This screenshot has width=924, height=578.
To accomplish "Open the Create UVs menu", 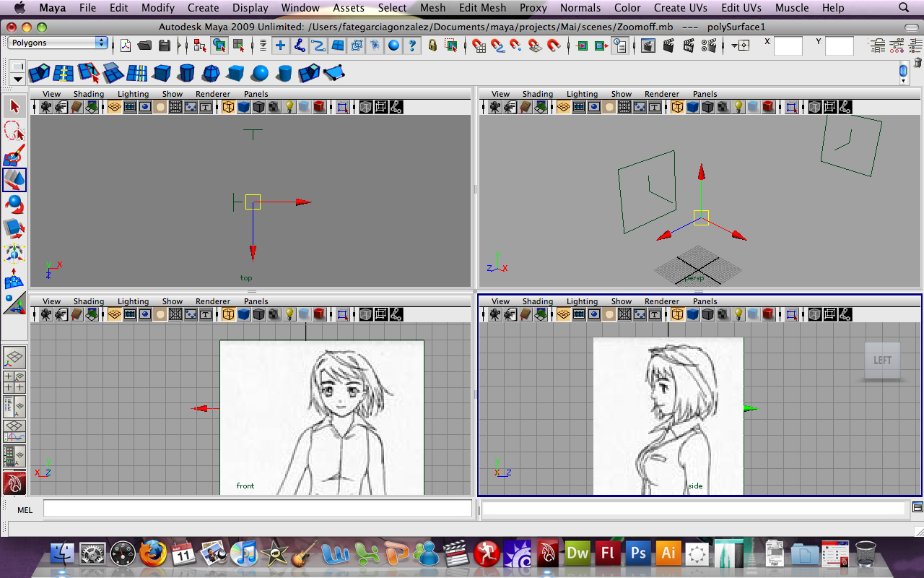I will pyautogui.click(x=680, y=8).
